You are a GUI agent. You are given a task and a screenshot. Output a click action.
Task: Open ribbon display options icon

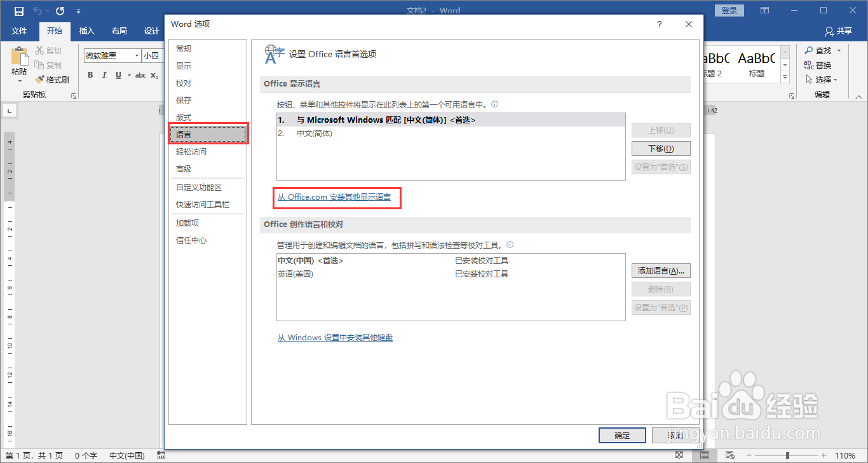pyautogui.click(x=765, y=10)
